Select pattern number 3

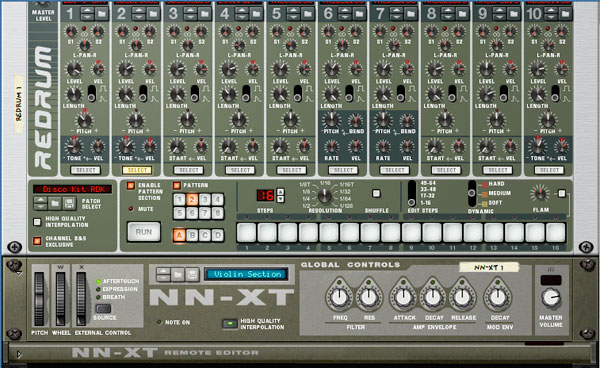(205, 199)
